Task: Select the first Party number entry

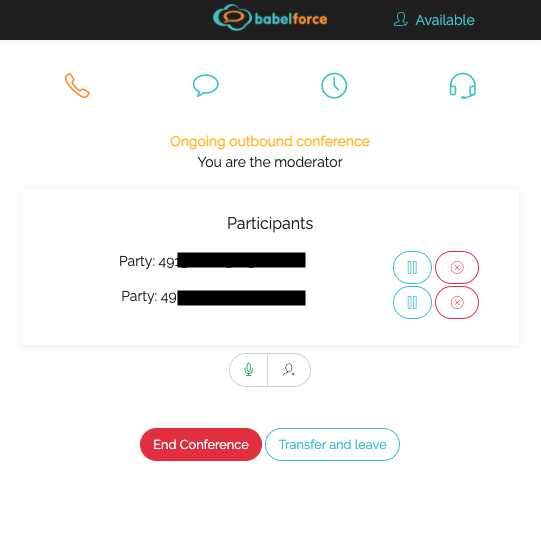Action: pyautogui.click(x=212, y=261)
